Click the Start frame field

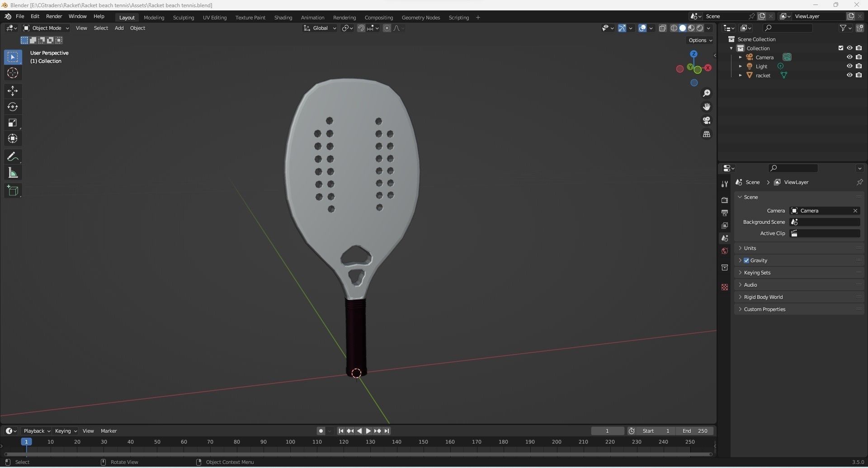pos(656,431)
